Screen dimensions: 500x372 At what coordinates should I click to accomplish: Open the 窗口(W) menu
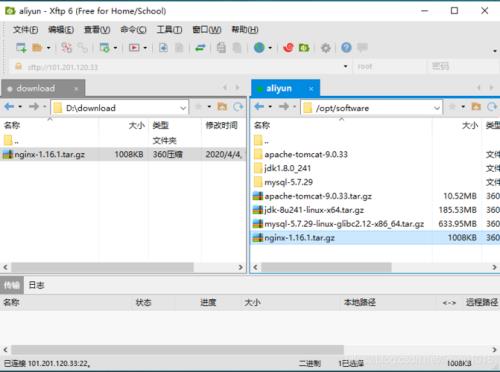pyautogui.click(x=207, y=30)
